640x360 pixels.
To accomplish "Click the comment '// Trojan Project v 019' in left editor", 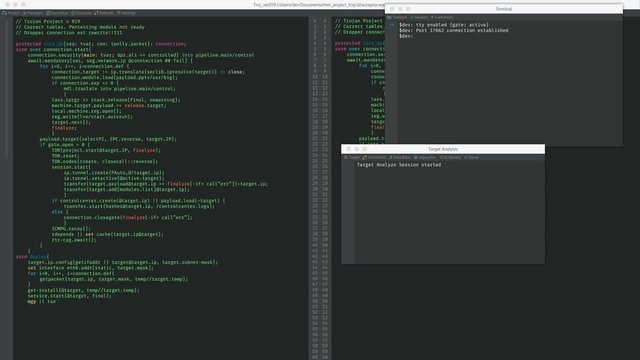I will click(x=48, y=21).
